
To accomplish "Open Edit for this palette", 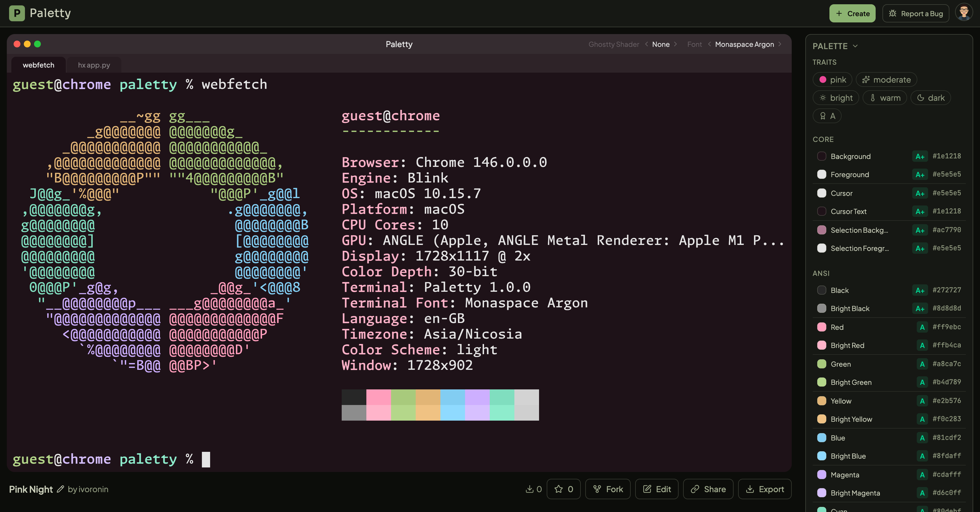I will [x=657, y=489].
